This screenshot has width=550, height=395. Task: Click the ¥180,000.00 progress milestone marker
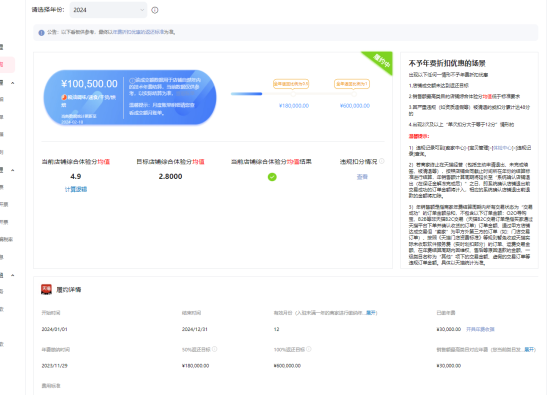(293, 94)
